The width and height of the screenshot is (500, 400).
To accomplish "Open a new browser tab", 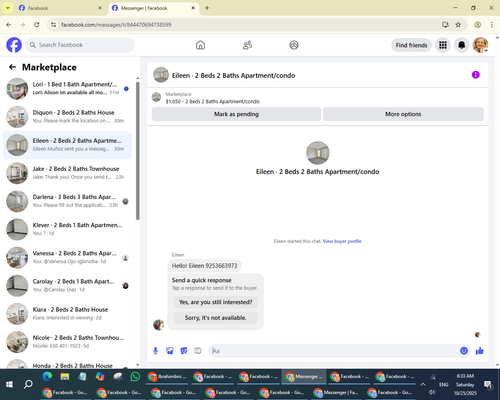I will tap(207, 8).
